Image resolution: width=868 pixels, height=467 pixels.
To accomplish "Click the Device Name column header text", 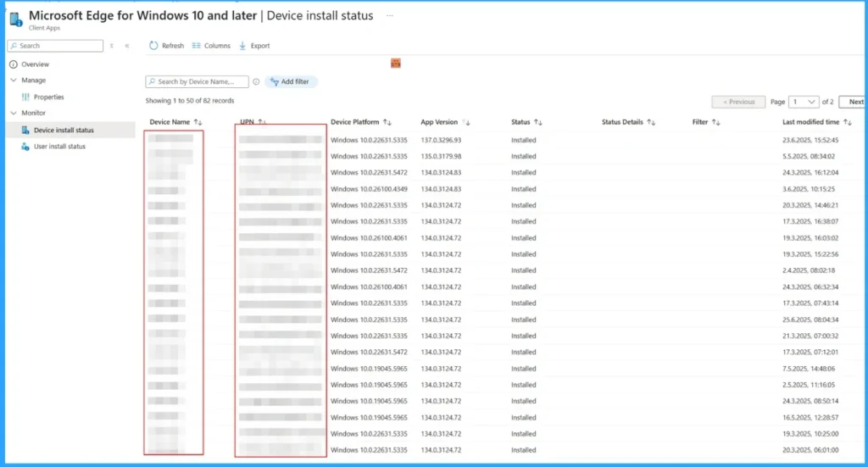I will pos(170,122).
